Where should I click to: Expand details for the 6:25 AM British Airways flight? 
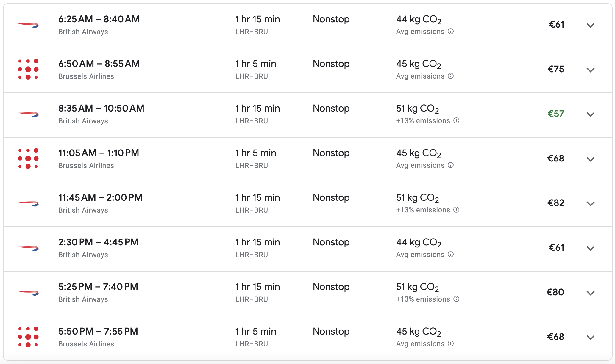click(x=590, y=25)
